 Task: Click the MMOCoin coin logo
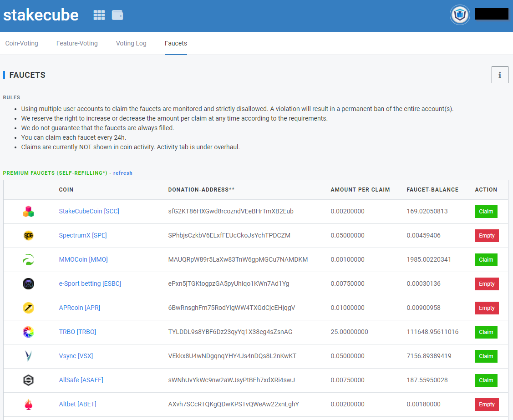tap(29, 260)
